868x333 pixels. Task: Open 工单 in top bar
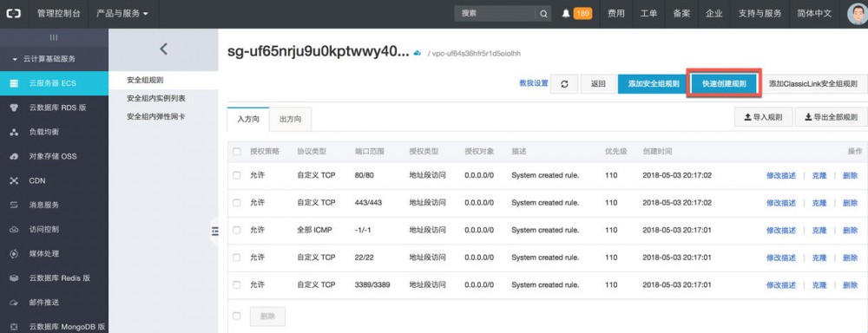pos(648,14)
